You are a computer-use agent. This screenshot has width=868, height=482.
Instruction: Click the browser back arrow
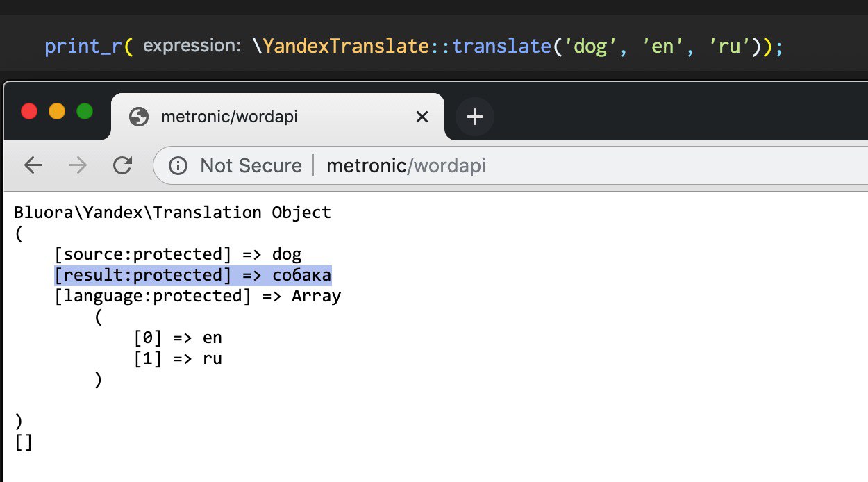(33, 165)
